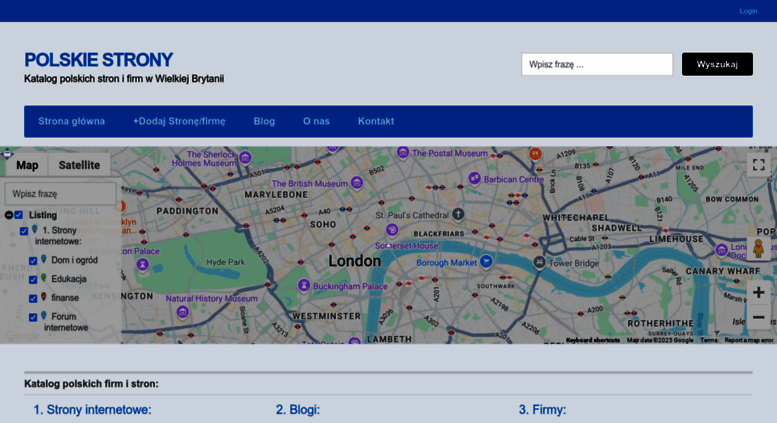Select the Street View pegman
This screenshot has width=777, height=423.
click(758, 248)
